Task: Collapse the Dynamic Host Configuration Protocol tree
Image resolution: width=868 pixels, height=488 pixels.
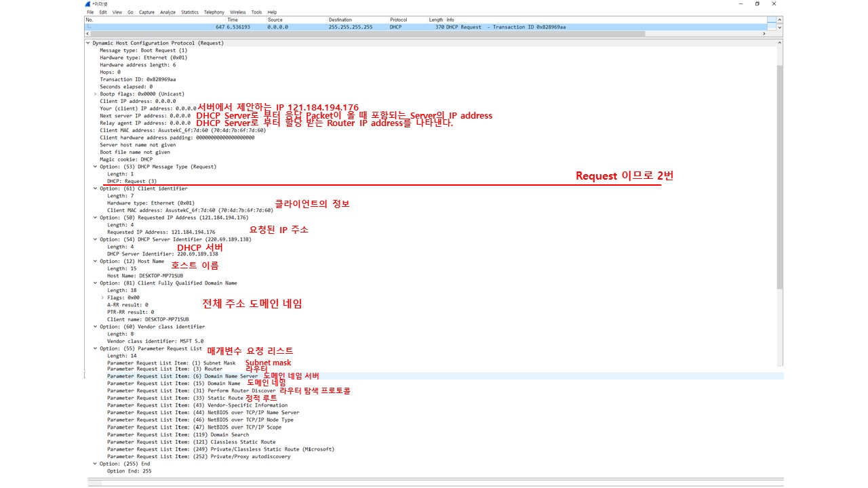Action: tap(88, 43)
